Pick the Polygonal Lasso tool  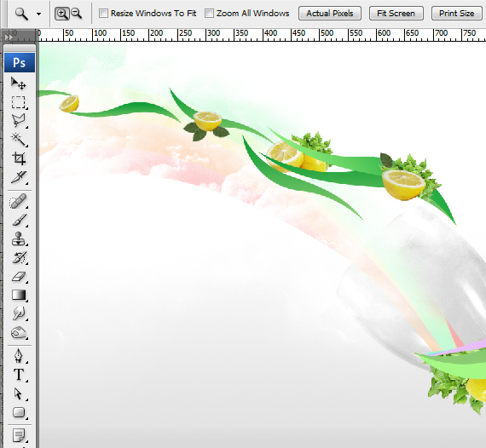click(18, 121)
